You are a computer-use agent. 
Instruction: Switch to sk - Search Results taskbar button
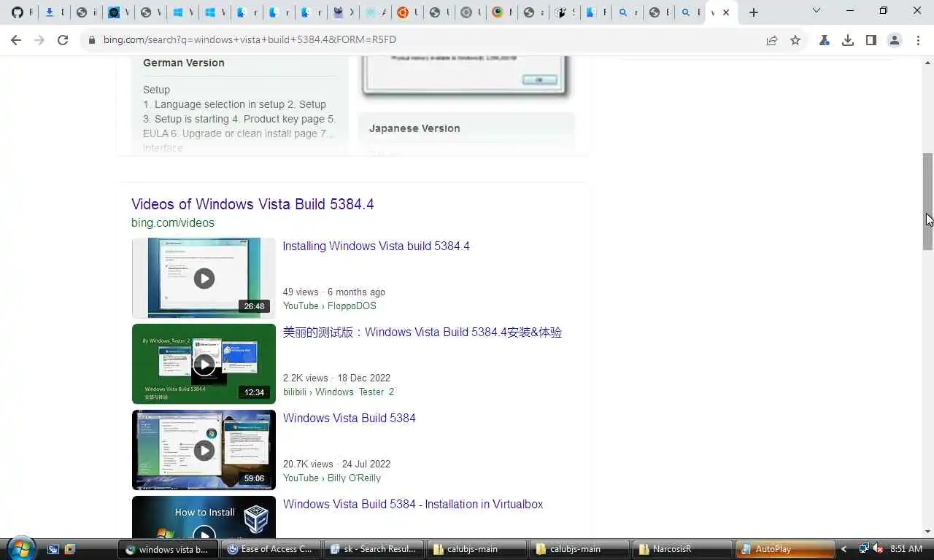pyautogui.click(x=374, y=549)
